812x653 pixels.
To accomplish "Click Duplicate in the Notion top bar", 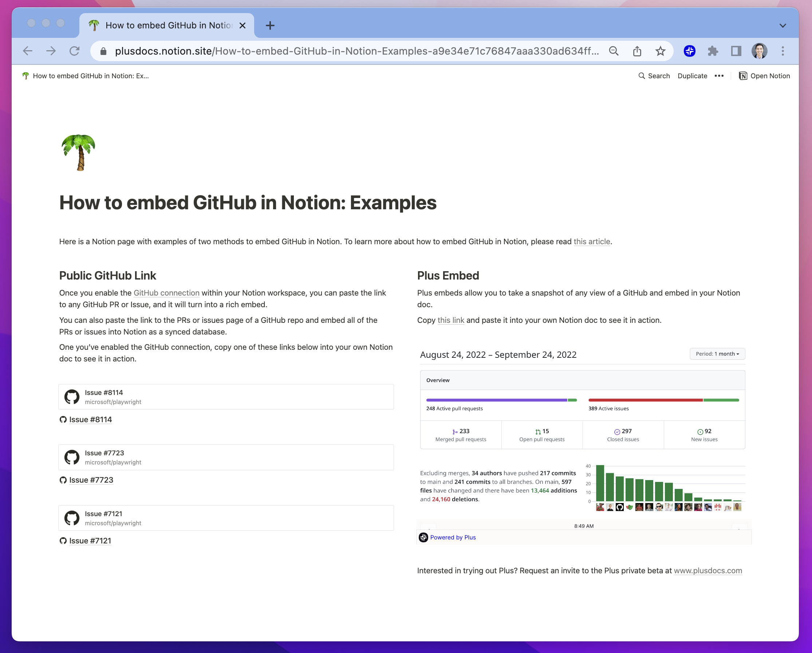I will 692,76.
